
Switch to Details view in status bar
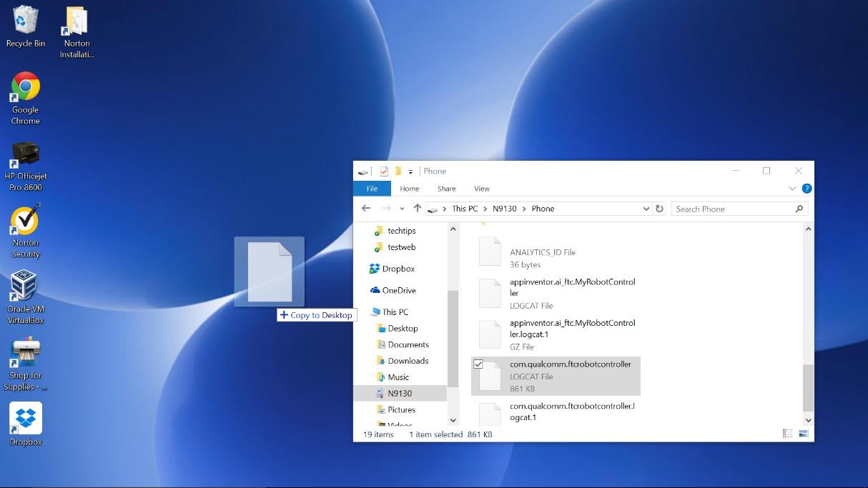point(787,434)
